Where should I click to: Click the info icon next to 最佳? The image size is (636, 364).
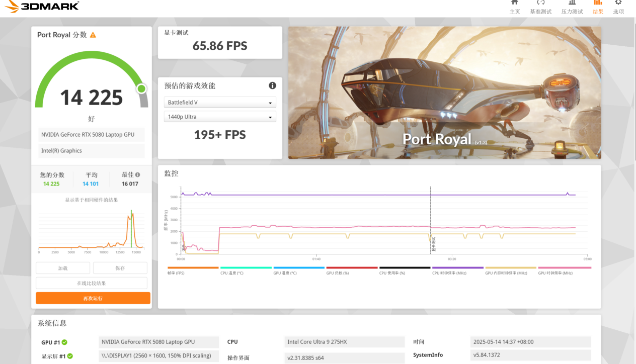click(137, 175)
